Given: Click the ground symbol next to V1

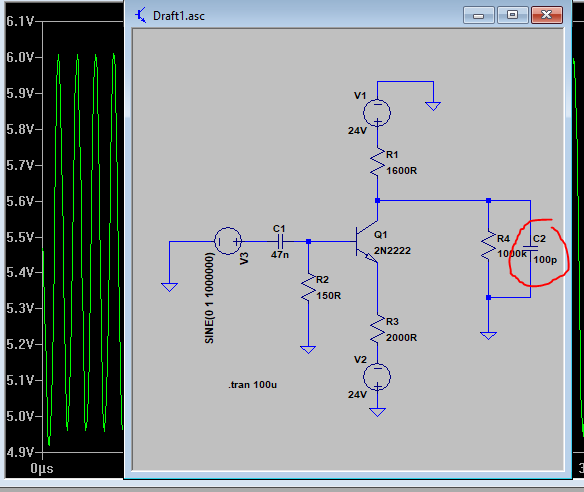Looking at the screenshot, I should click(x=433, y=106).
